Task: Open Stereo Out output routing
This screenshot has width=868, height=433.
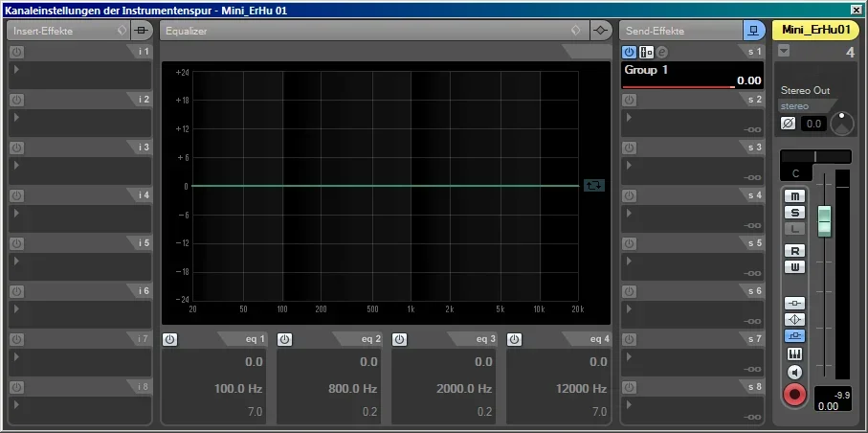Action: 806,90
